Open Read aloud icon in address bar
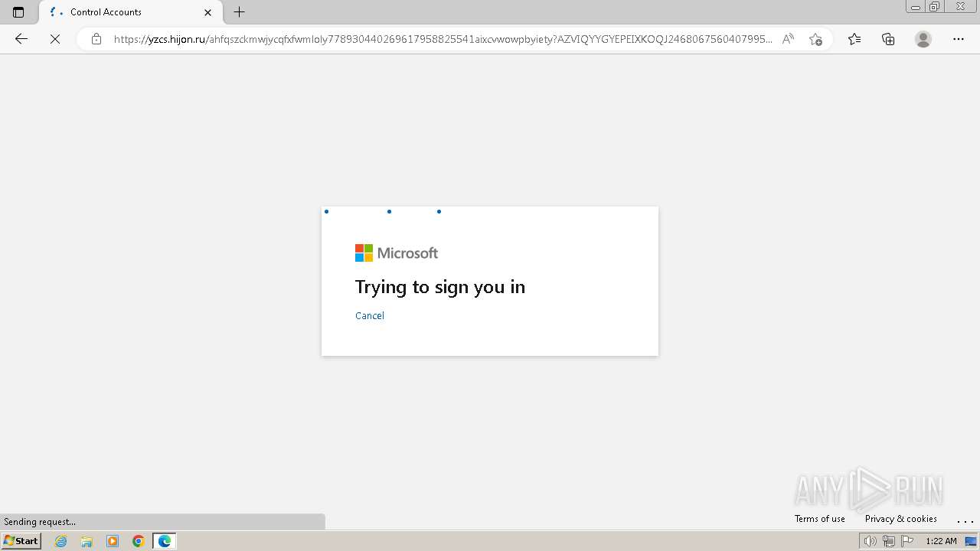Viewport: 980px width, 551px height. 788,39
